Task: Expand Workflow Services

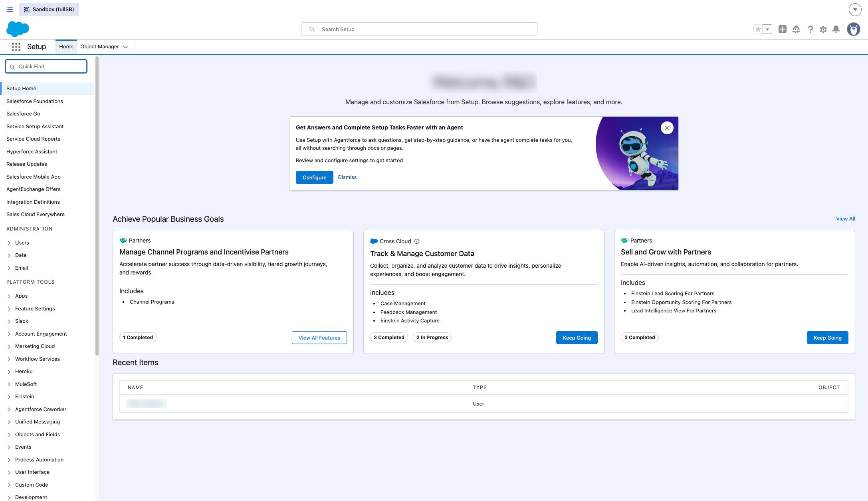Action: [9, 359]
